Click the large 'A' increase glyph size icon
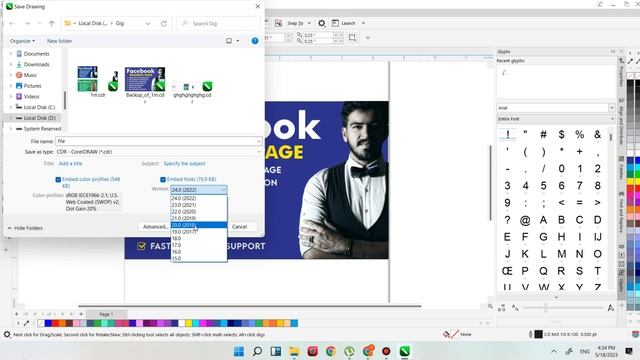 [611, 308]
